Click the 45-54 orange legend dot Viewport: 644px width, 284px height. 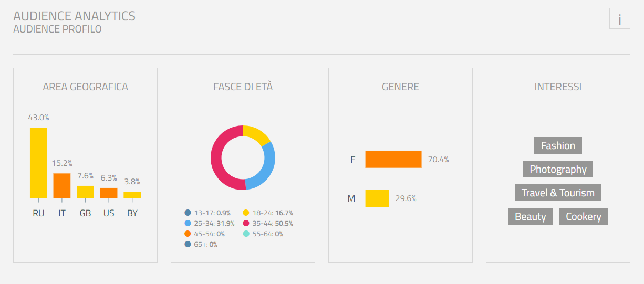point(188,234)
